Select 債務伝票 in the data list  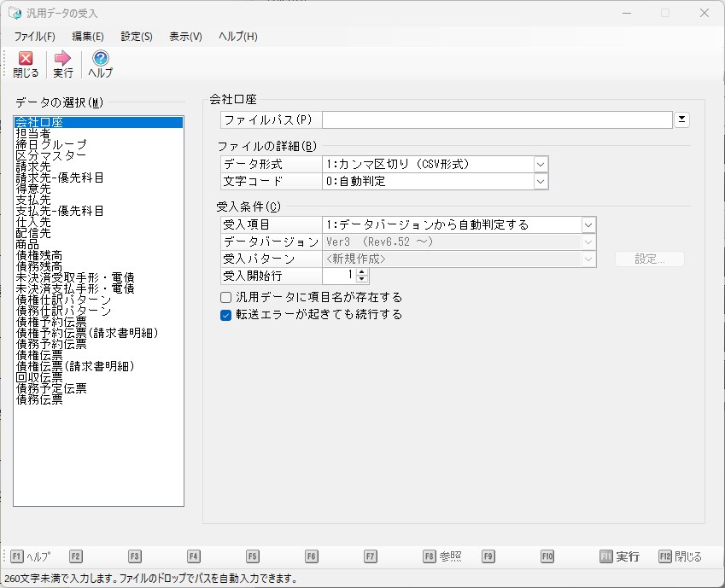point(39,399)
